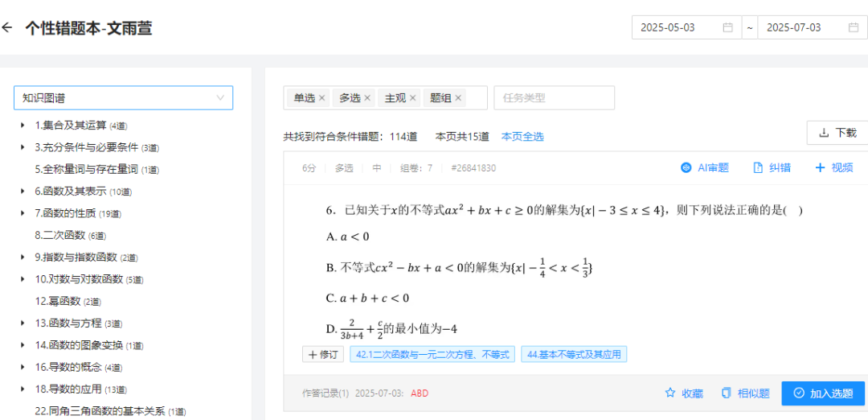Click the checkmark icon in 加入选题
The height and width of the screenshot is (420, 868).
click(798, 393)
